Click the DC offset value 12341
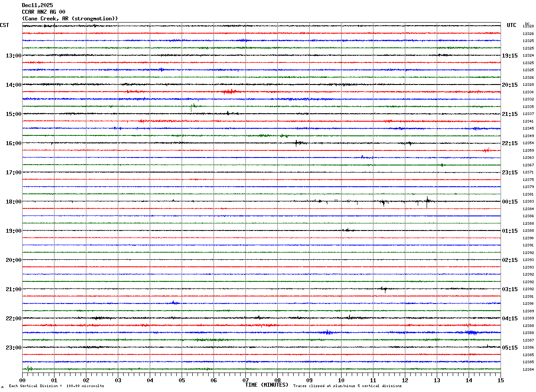Viewport: 536px width, 392px height. point(528,121)
